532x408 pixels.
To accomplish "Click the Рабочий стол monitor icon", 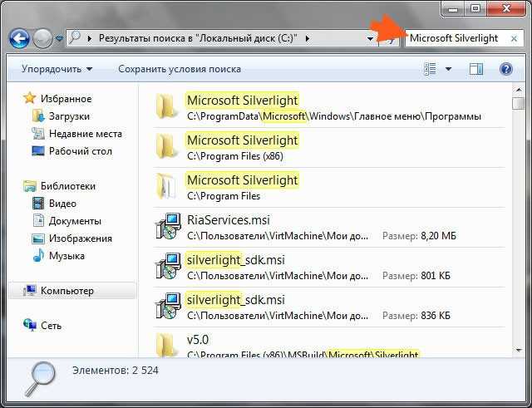I will click(38, 151).
